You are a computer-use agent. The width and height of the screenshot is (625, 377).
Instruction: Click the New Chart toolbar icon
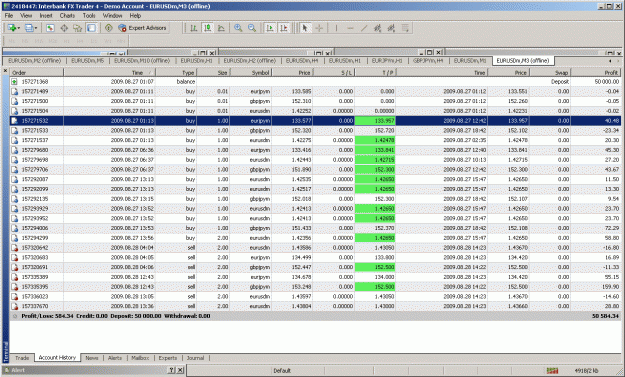(12, 28)
